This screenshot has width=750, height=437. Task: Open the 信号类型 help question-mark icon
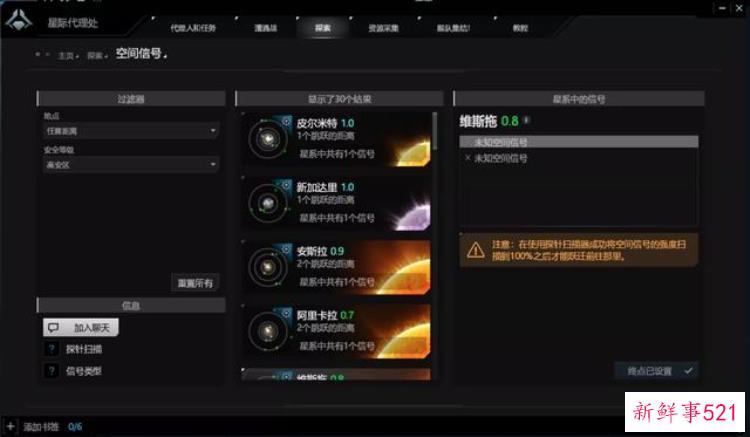pyautogui.click(x=52, y=371)
